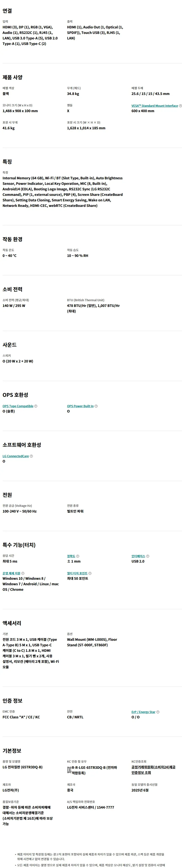
Task: Open the info tooltip icon for LG ConnectedCare
Action: (31, 456)
